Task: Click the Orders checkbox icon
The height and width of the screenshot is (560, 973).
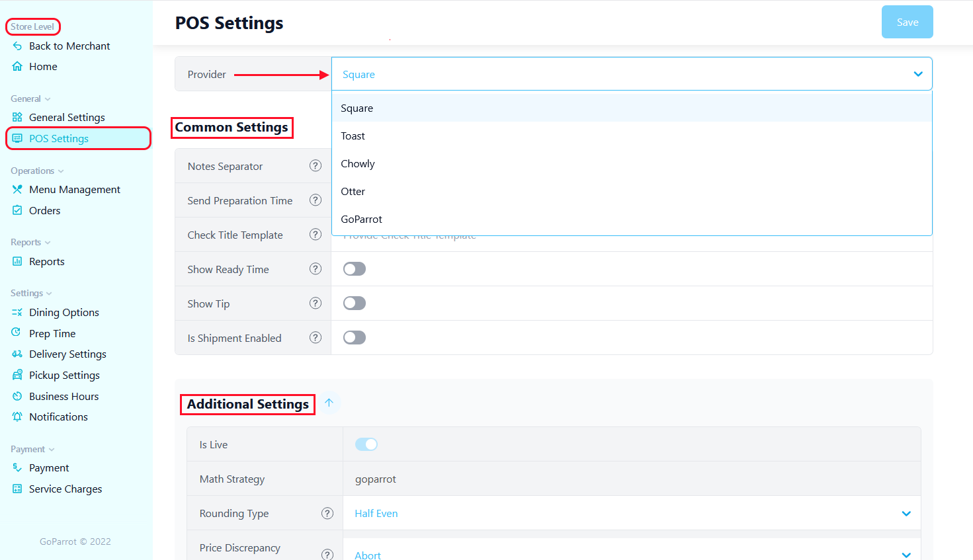Action: coord(17,210)
